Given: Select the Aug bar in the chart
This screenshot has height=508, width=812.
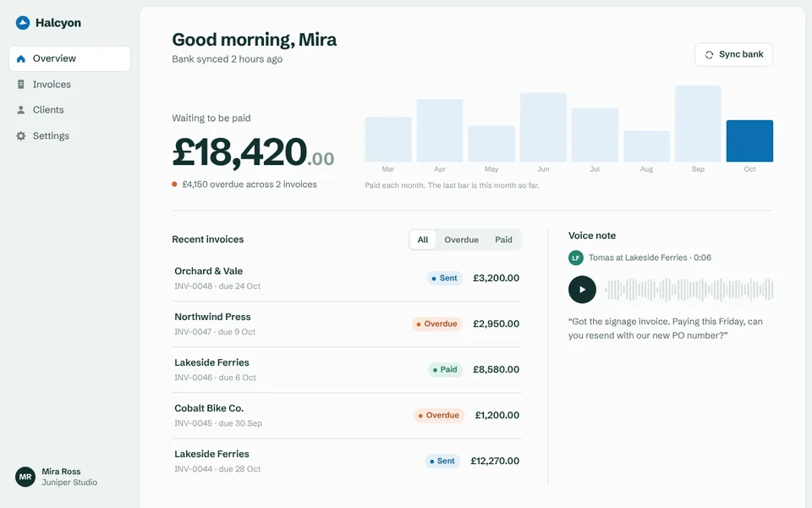Looking at the screenshot, I should 646,146.
